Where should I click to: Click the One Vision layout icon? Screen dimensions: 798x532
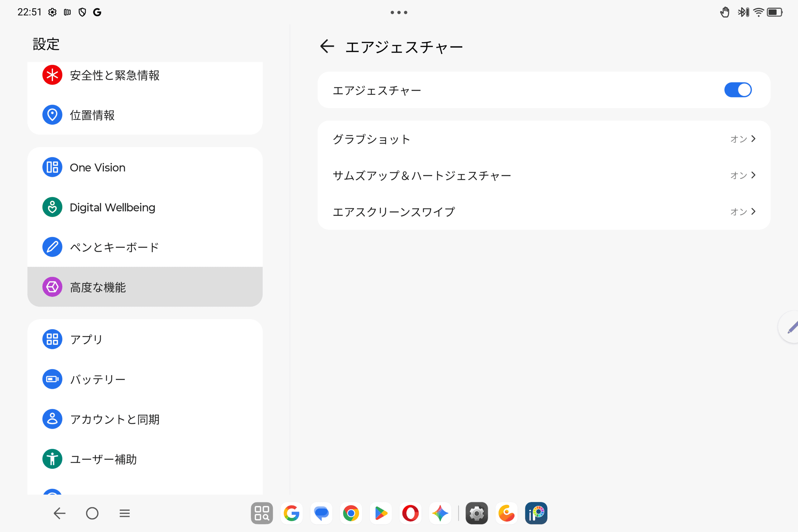point(52,167)
